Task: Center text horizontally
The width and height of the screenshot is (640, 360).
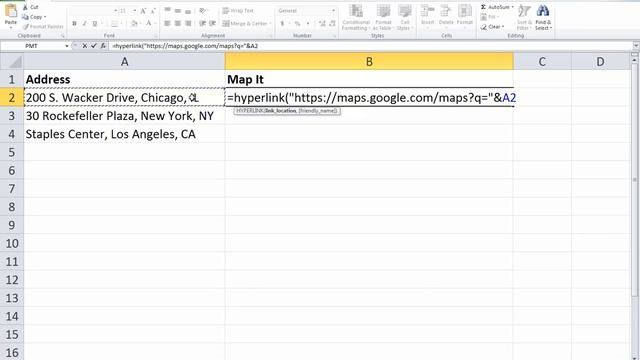Action: click(x=178, y=24)
